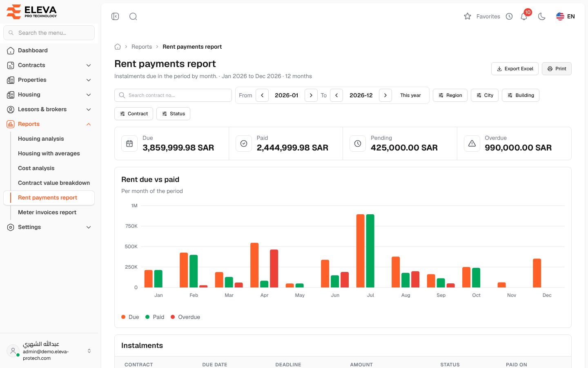The image size is (588, 368).
Task: Open the Building filter
Action: [521, 95]
